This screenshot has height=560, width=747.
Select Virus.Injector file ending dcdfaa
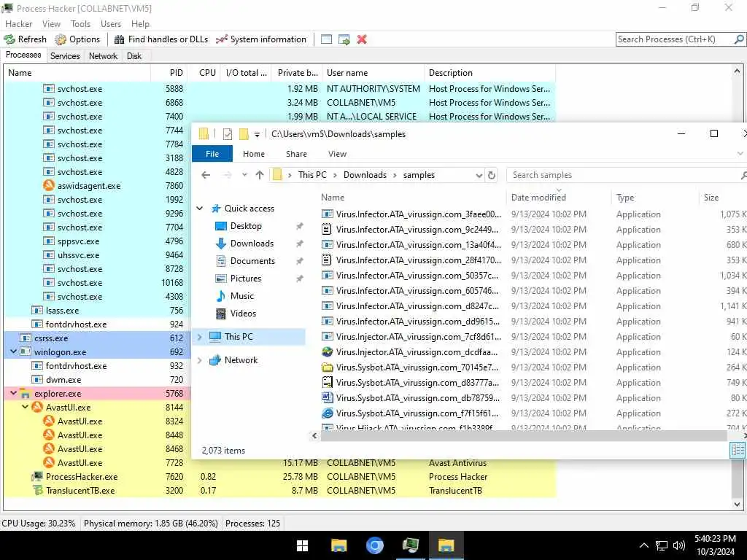[x=417, y=352]
